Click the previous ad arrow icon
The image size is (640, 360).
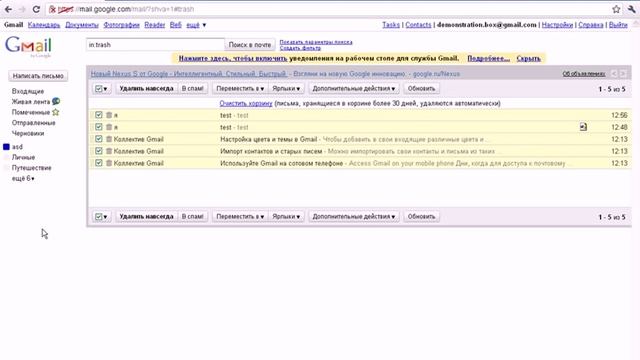pyautogui.click(x=614, y=73)
